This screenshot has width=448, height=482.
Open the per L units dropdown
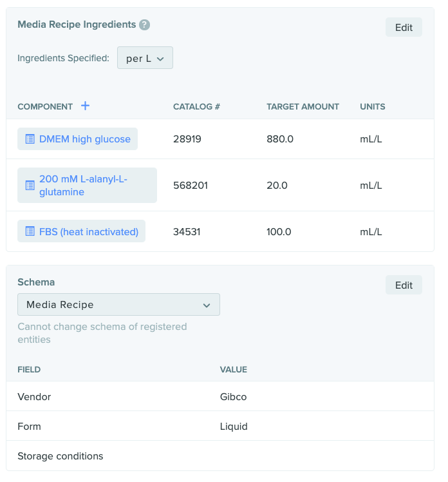[x=145, y=58]
